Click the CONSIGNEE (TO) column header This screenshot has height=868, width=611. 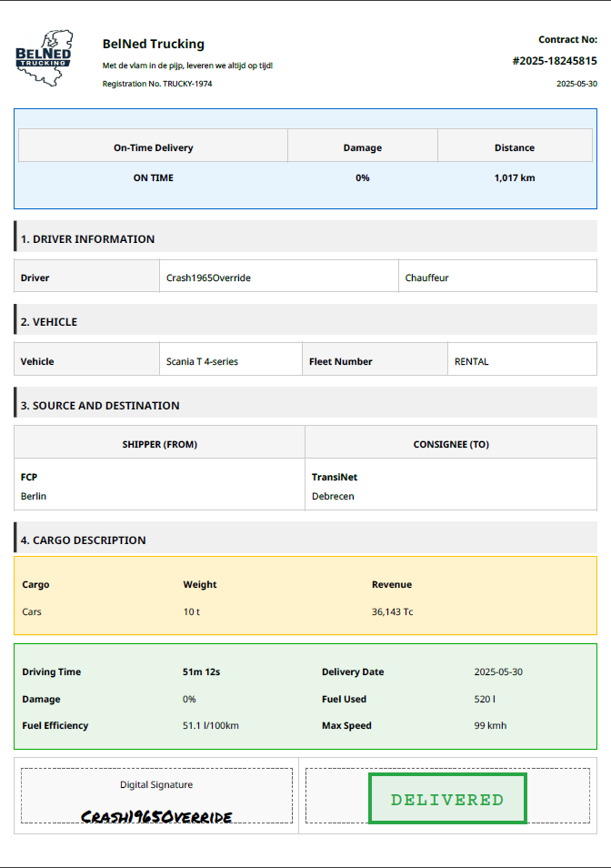tap(451, 442)
